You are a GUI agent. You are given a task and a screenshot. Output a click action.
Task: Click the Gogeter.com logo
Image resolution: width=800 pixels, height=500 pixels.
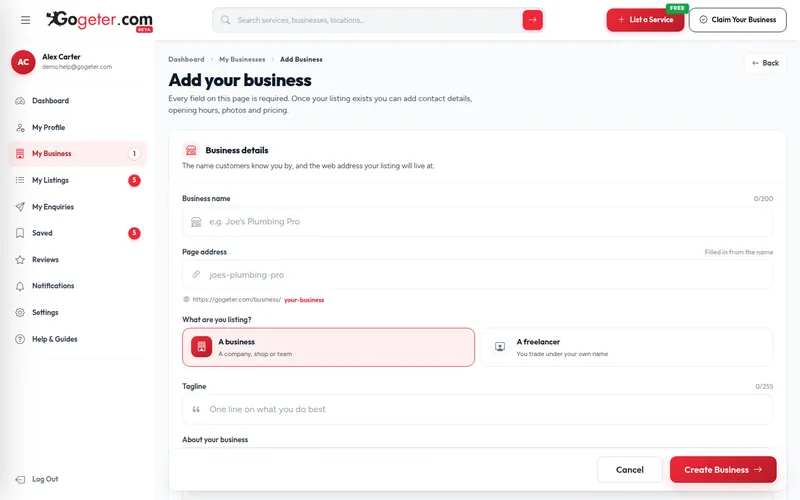99,21
